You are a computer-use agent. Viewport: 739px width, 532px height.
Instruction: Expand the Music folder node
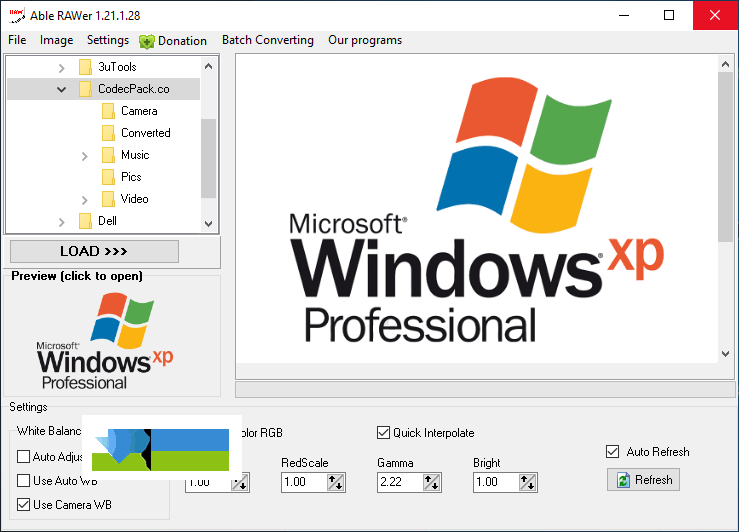(x=85, y=156)
